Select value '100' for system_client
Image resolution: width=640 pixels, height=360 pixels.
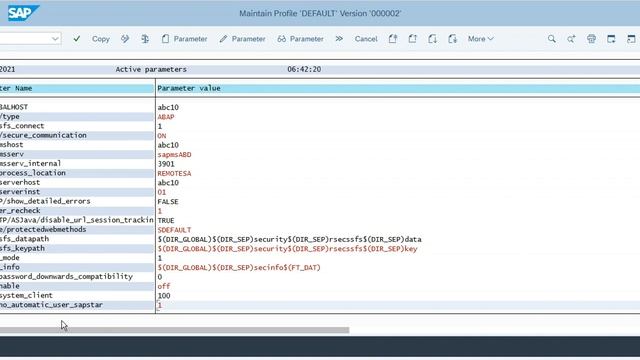(164, 296)
